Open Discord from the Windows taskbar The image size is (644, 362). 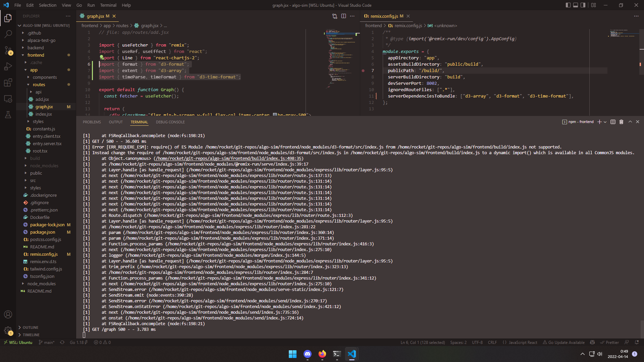(x=307, y=354)
